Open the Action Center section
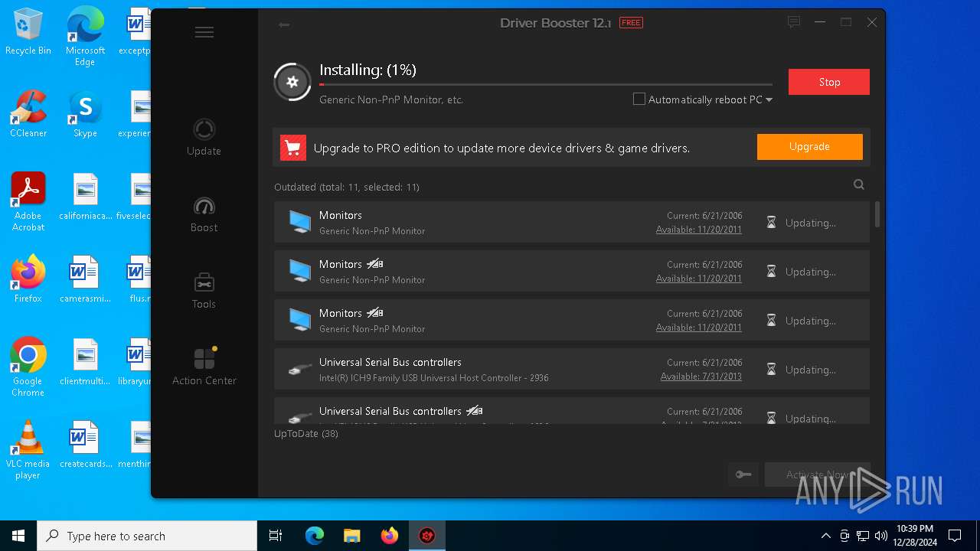Image resolution: width=980 pixels, height=551 pixels. [204, 366]
